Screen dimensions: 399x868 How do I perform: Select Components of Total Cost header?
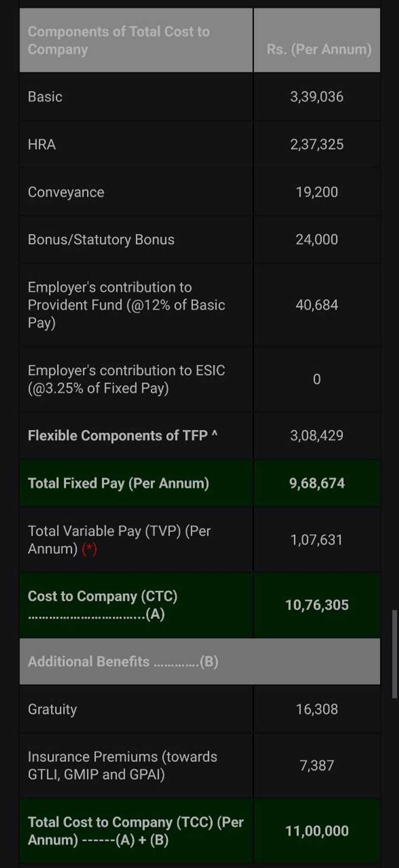pyautogui.click(x=119, y=41)
